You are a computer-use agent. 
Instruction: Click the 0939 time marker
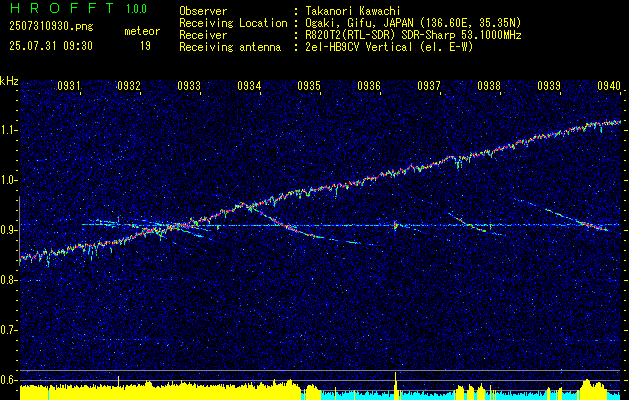click(x=549, y=85)
